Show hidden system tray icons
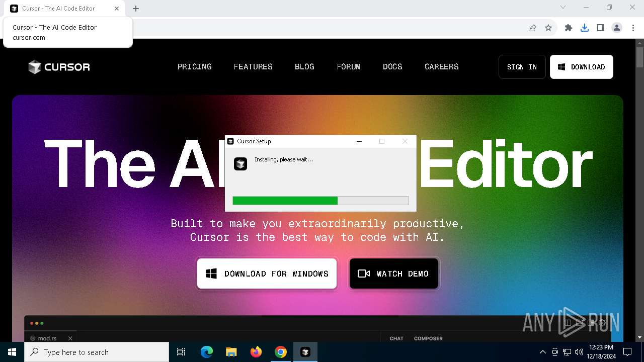This screenshot has height=362, width=644. [542, 352]
